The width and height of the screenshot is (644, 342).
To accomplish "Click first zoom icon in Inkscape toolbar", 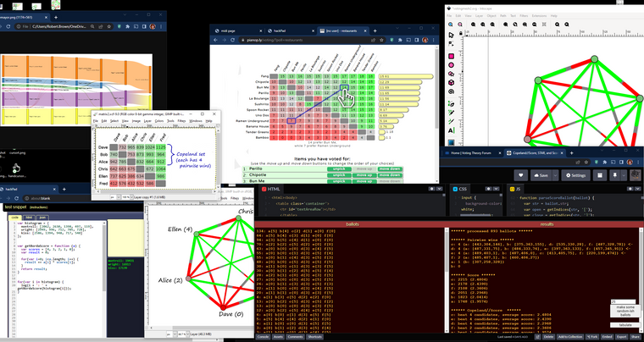I will coord(451,25).
